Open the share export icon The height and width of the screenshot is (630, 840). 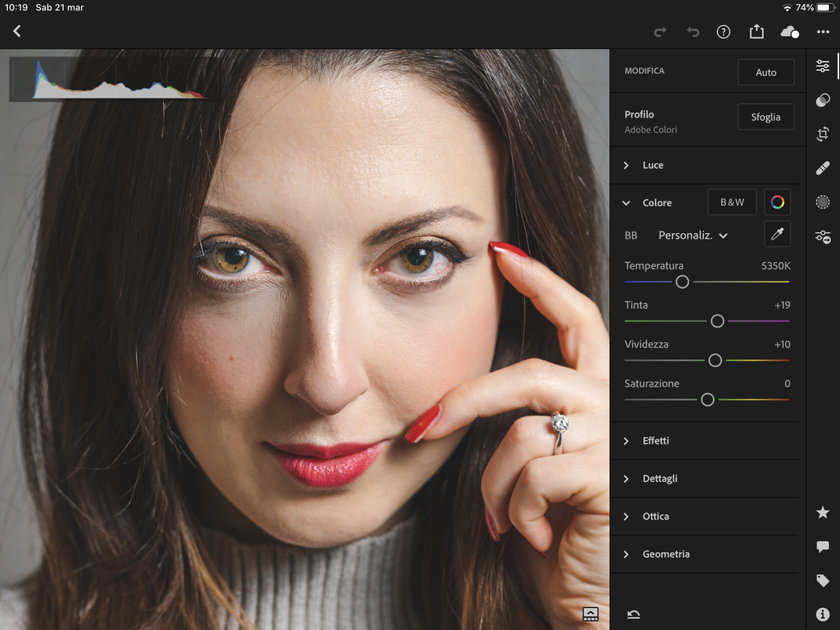[x=757, y=31]
